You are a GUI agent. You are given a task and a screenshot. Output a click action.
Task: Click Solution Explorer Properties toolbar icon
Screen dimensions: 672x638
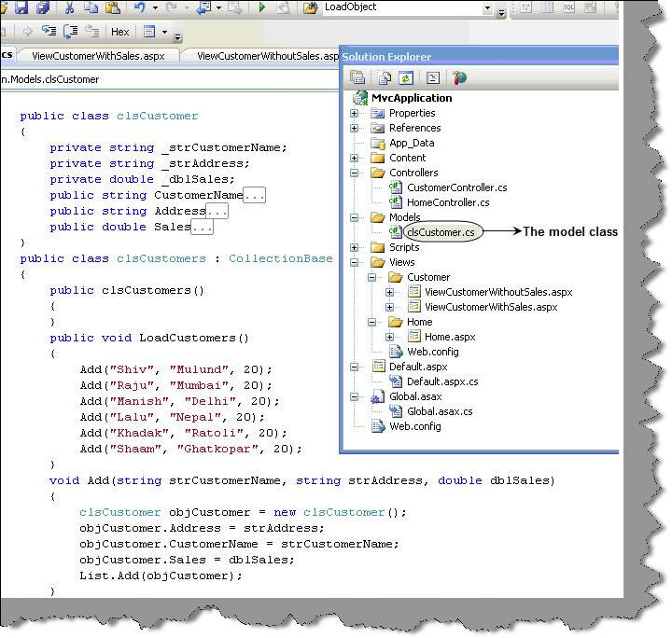click(357, 78)
